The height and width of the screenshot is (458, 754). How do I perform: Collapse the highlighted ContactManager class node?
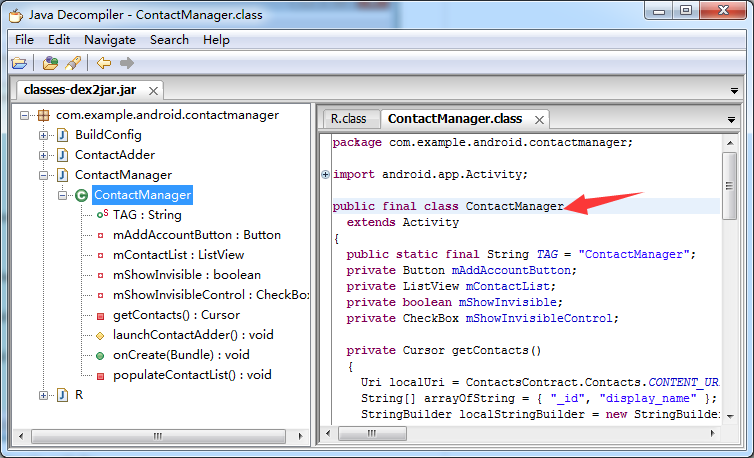pyautogui.click(x=63, y=195)
